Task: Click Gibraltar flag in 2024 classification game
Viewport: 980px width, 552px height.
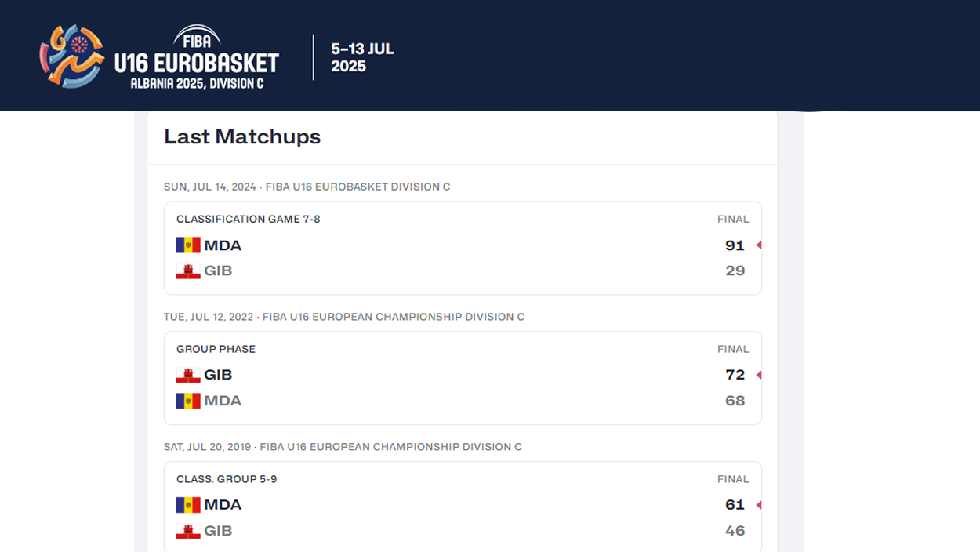Action: coord(188,271)
